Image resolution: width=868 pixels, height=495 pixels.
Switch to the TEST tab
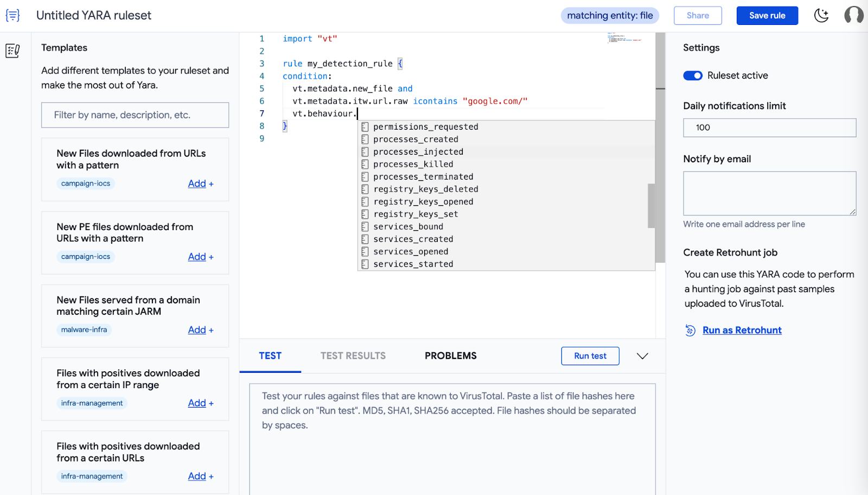pos(270,356)
